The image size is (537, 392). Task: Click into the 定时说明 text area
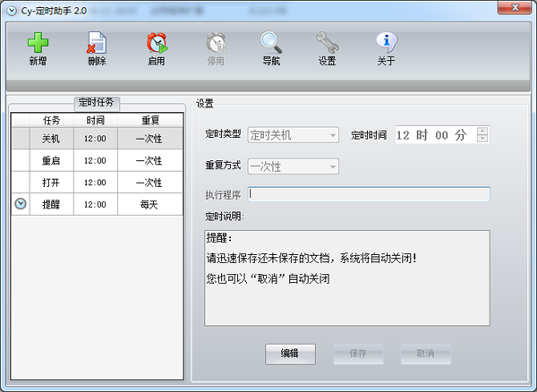[347, 277]
